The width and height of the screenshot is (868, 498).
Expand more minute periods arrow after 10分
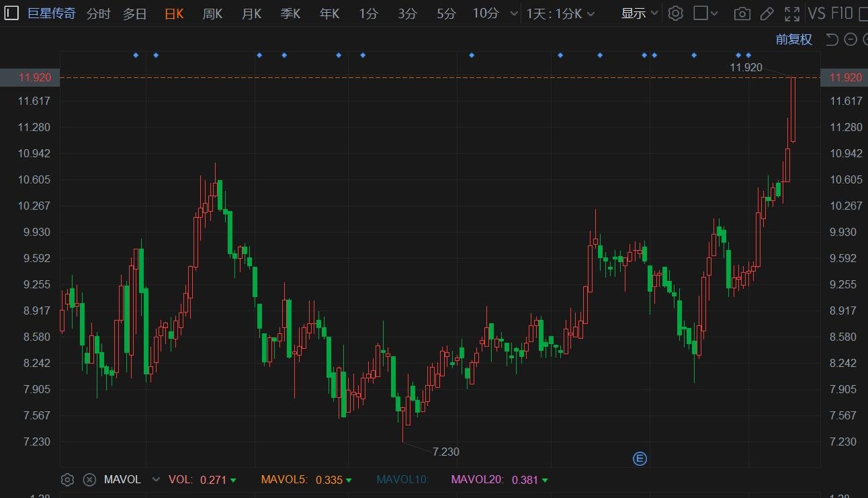click(x=514, y=13)
